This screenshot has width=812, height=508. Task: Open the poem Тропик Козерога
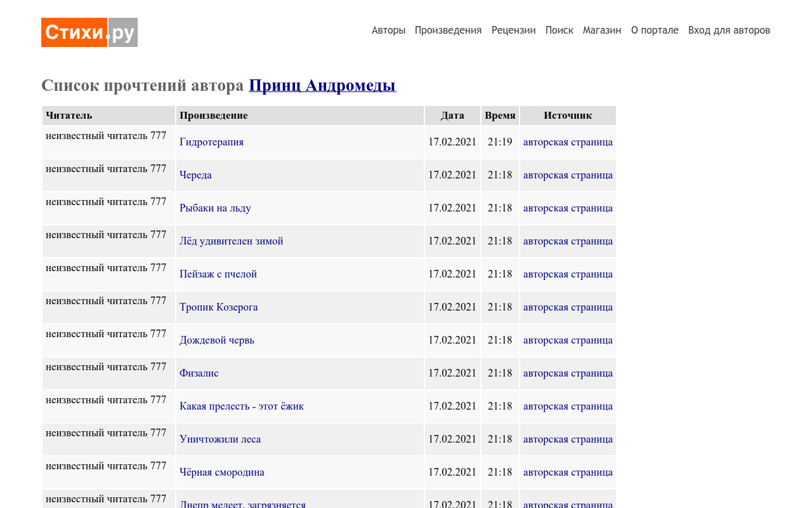pos(218,307)
